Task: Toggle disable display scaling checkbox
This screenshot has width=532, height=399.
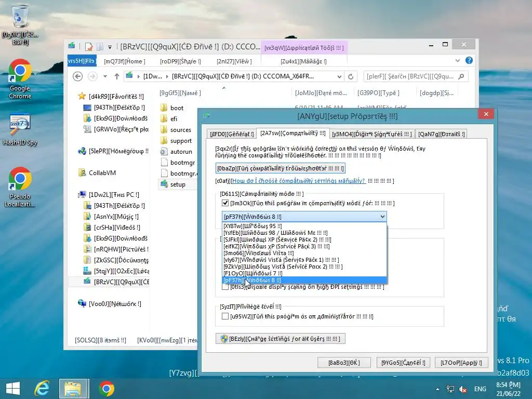Action: pos(225,287)
